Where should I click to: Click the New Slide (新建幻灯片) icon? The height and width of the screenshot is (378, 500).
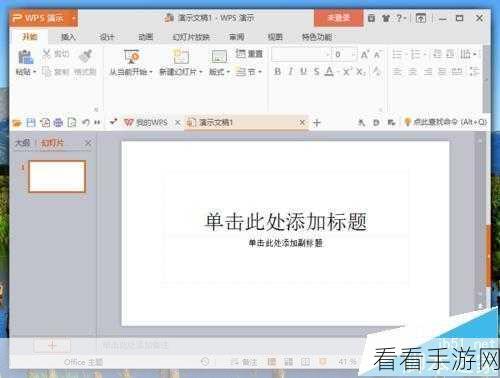180,56
